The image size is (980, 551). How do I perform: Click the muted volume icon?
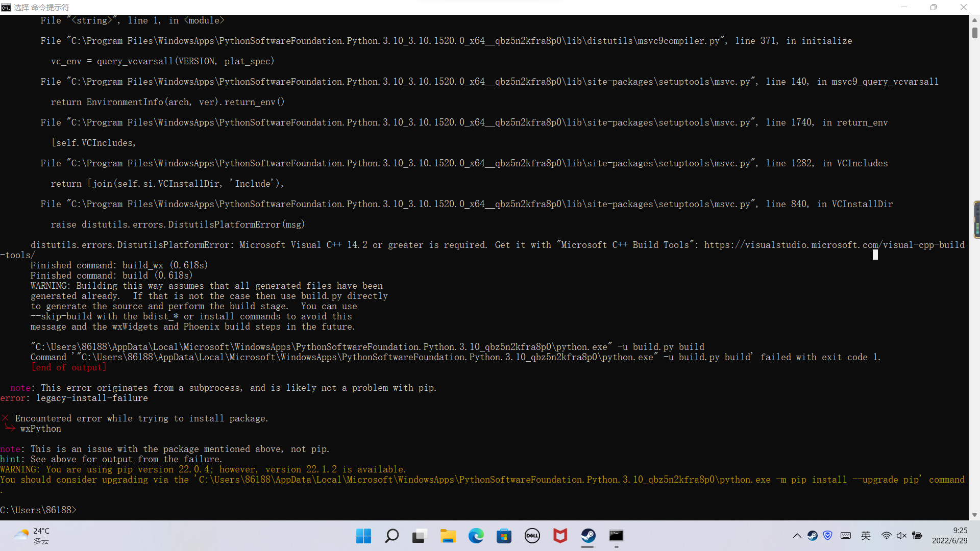[902, 536]
